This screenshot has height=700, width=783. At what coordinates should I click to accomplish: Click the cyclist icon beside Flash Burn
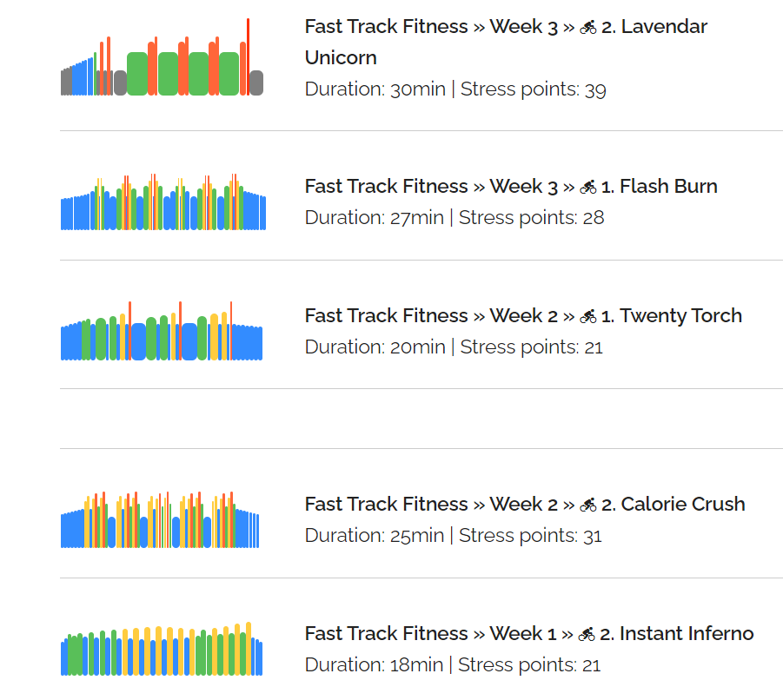point(587,187)
